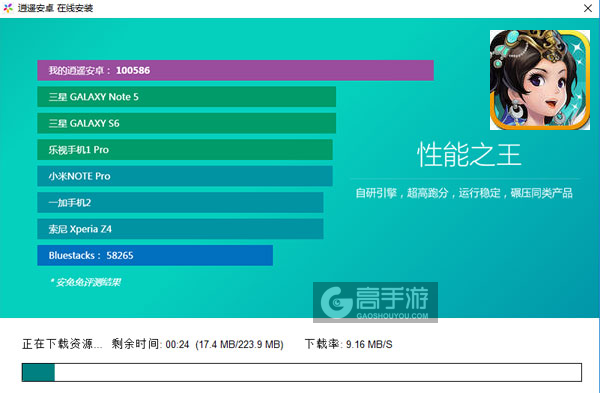The width and height of the screenshot is (600, 393).
Task: Click the 逍遥安卓 app logo icon in title bar
Action: [8, 8]
